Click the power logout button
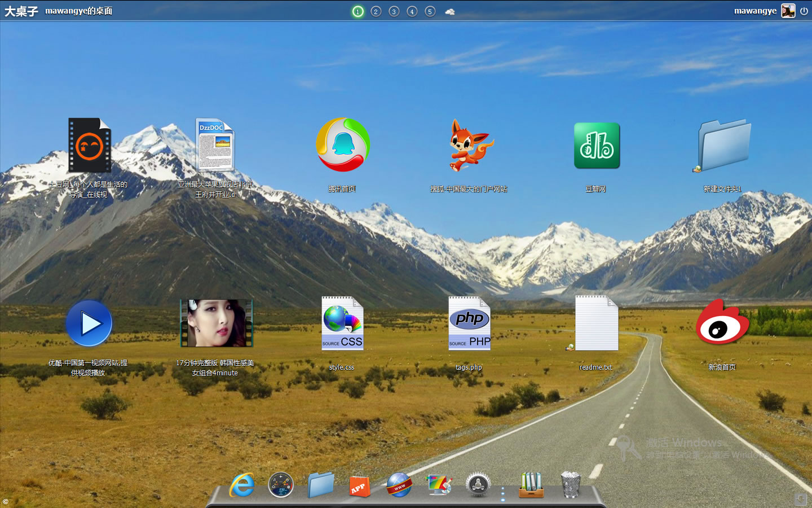 pyautogui.click(x=804, y=11)
